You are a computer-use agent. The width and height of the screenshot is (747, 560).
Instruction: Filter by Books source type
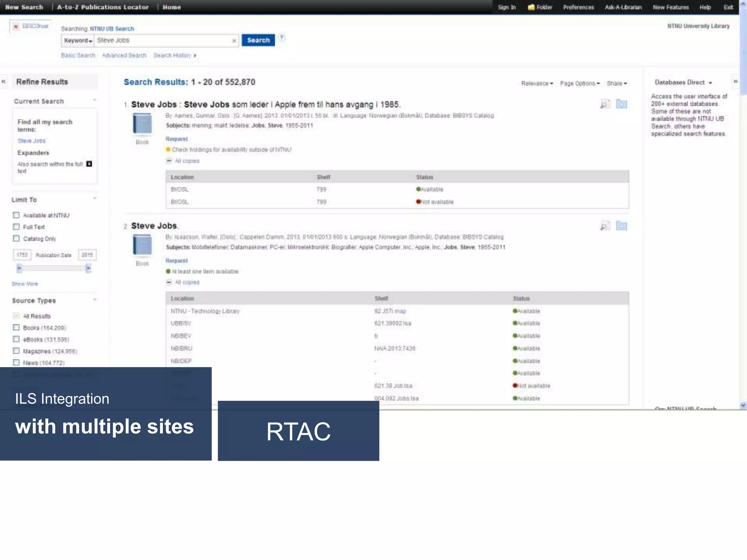(x=16, y=327)
